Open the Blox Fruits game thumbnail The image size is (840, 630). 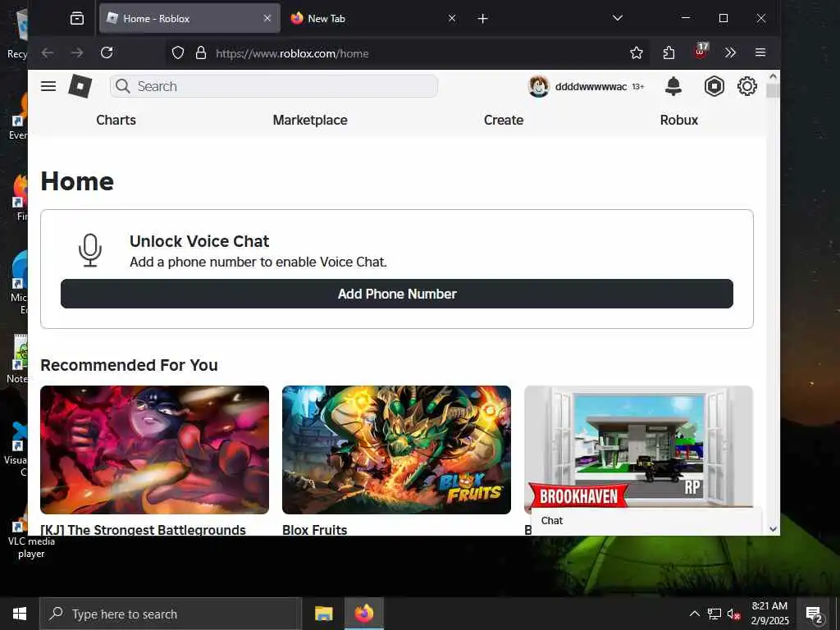pyautogui.click(x=396, y=450)
